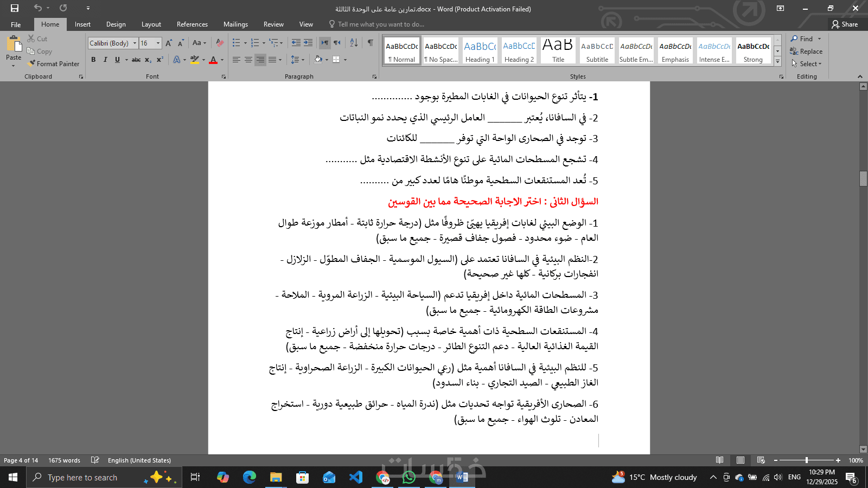
Task: Click Replace in the Editing group
Action: click(806, 52)
